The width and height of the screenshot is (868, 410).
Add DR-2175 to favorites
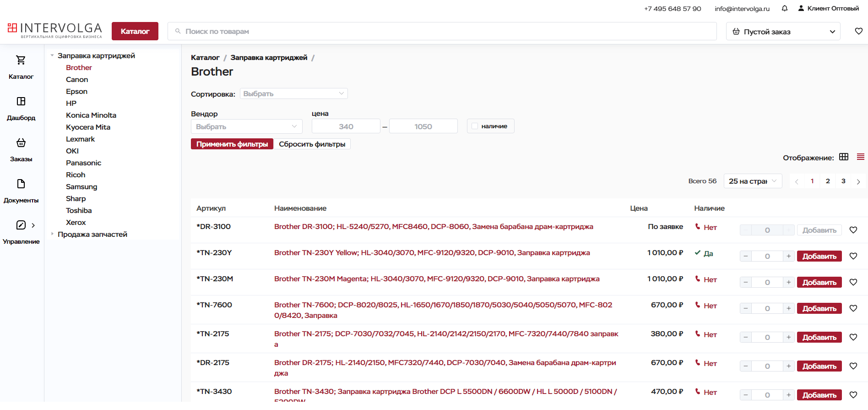click(853, 366)
